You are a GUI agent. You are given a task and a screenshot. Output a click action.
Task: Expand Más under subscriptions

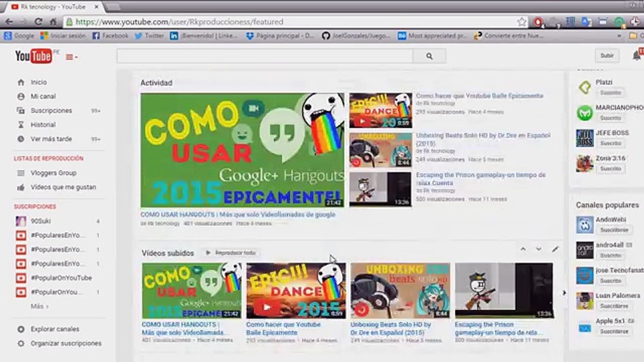(x=39, y=306)
